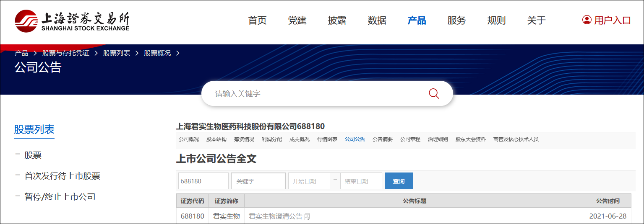644x224 pixels.
Task: Open the 披露 menu
Action: (337, 21)
